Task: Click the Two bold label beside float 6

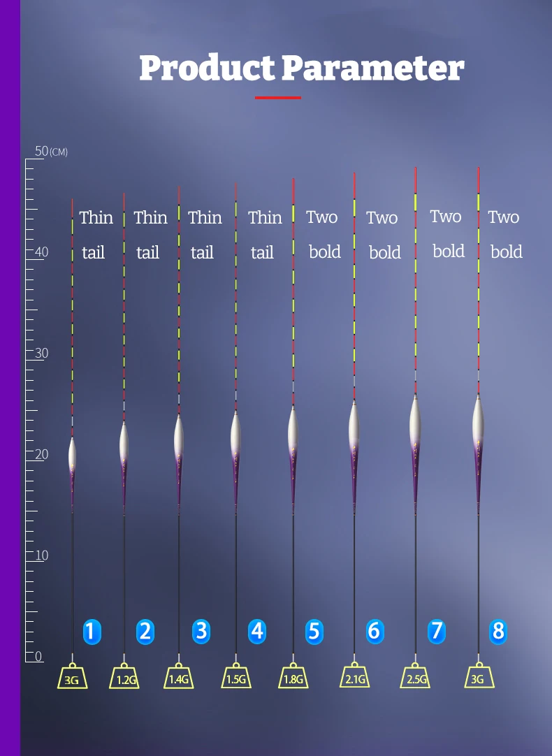Action: pyautogui.click(x=384, y=235)
